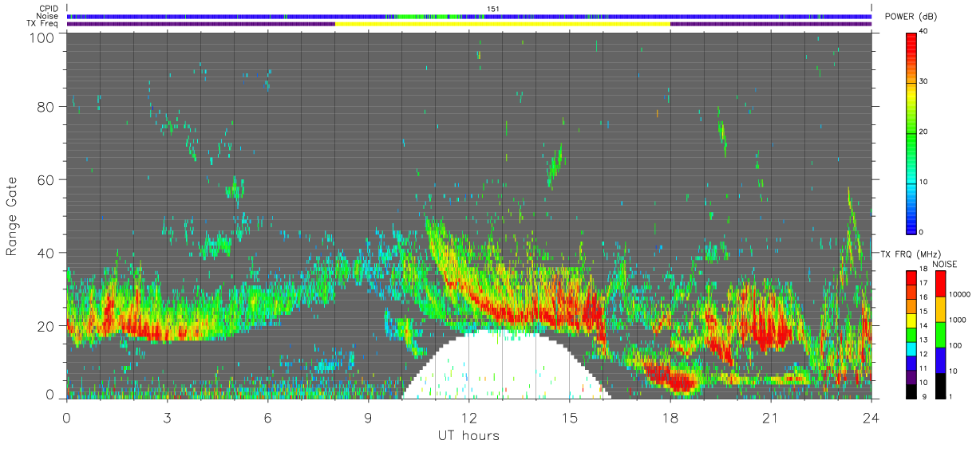Image resolution: width=980 pixels, height=452 pixels.
Task: Click the 20 label on power colorbar
Action: pyautogui.click(x=924, y=132)
